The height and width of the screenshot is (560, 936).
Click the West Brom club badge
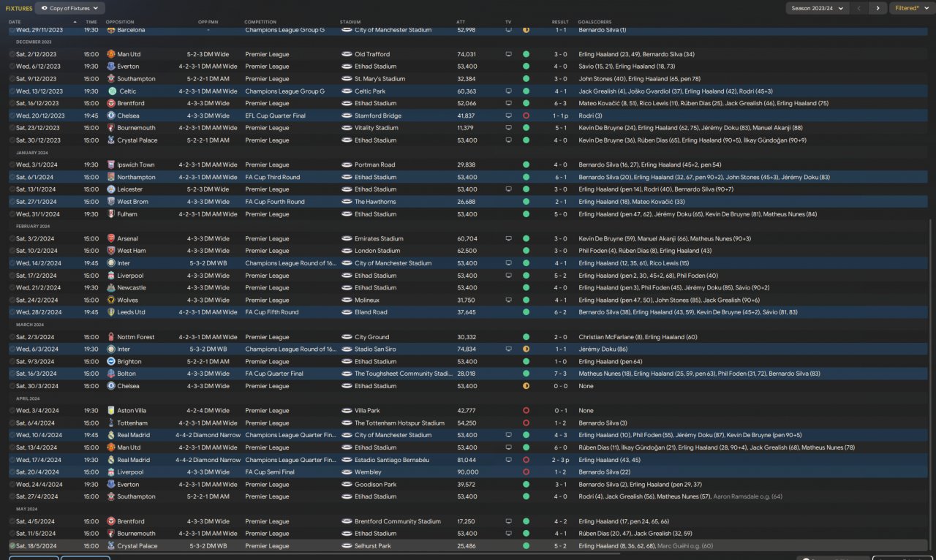point(111,202)
